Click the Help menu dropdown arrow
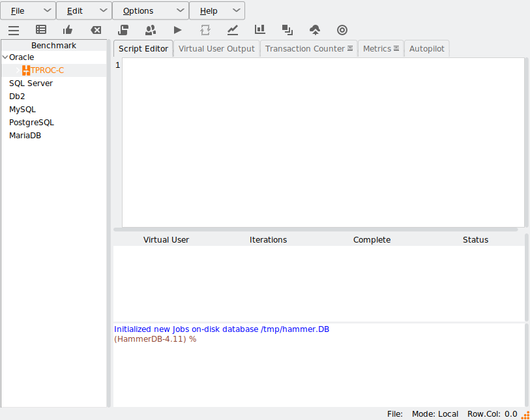Viewport: 530px width, 420px height. pyautogui.click(x=237, y=10)
